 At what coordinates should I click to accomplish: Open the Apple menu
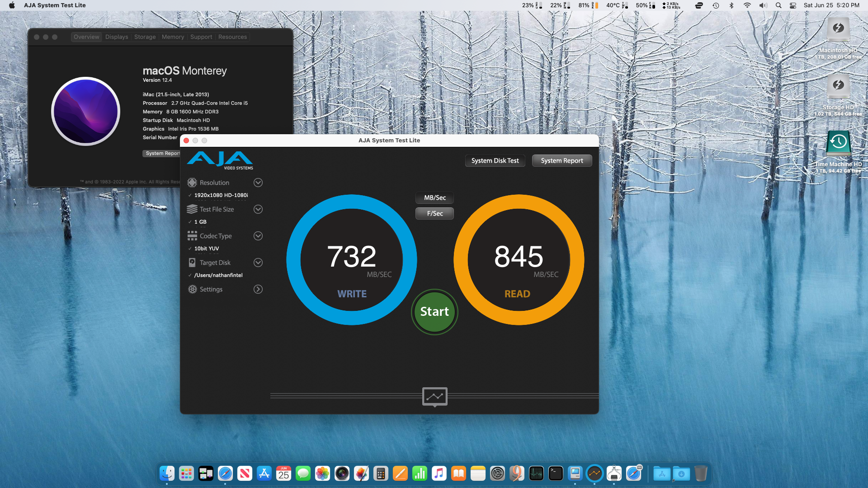12,5
